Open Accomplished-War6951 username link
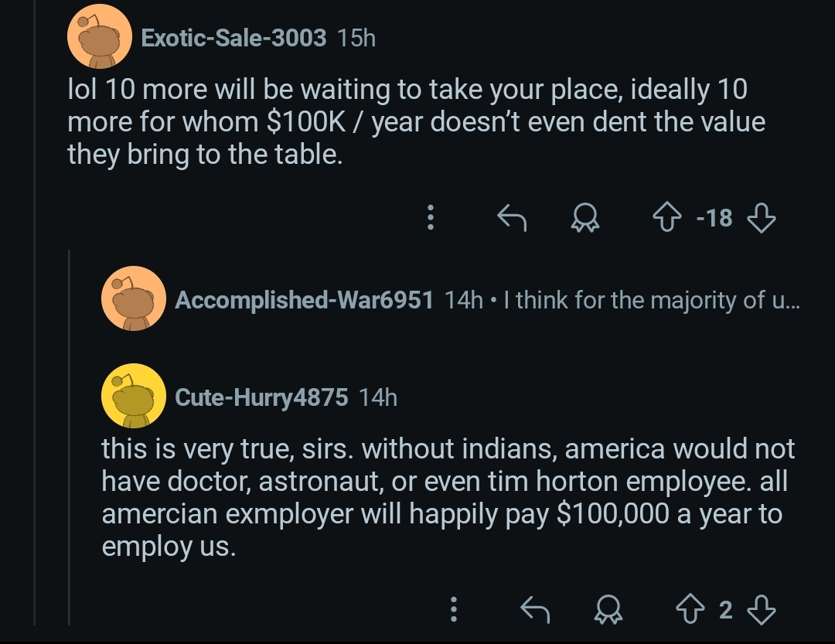Image resolution: width=835 pixels, height=644 pixels. 304,300
